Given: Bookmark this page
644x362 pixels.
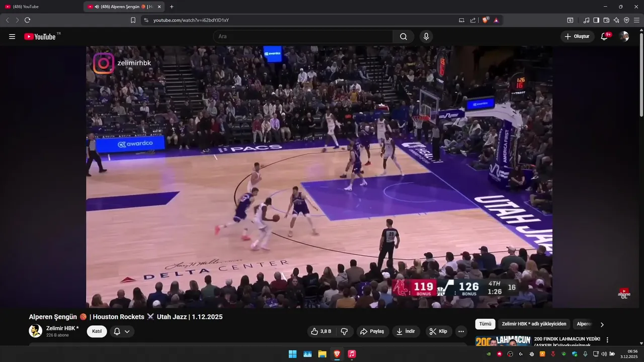Looking at the screenshot, I should tap(133, 20).
